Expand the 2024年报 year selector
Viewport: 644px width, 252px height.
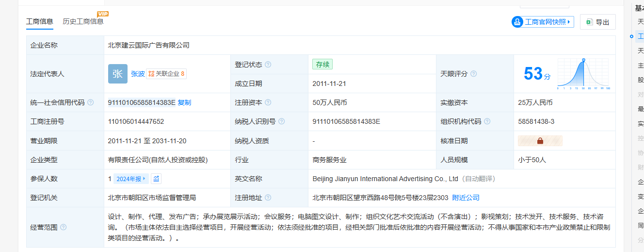tap(130, 179)
